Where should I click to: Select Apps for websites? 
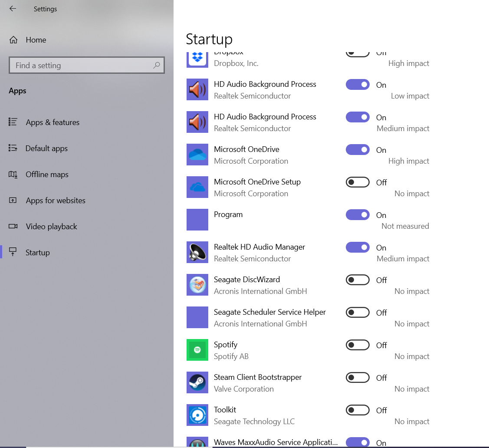[x=87, y=200]
